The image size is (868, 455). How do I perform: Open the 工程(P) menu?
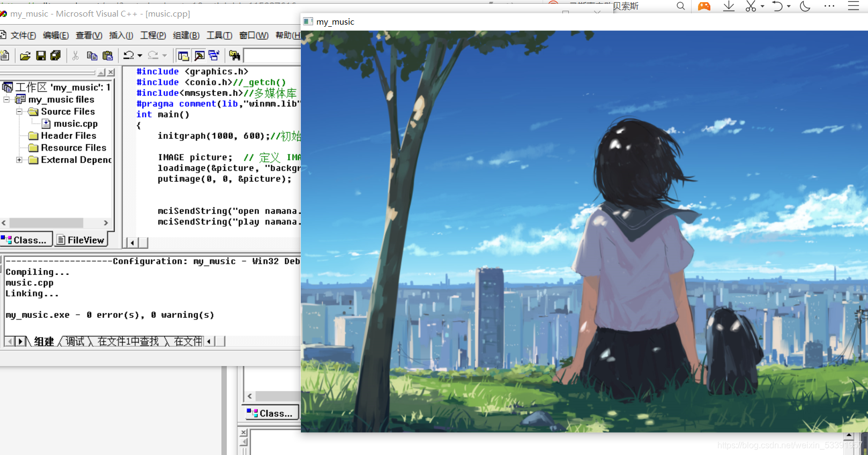(x=153, y=35)
